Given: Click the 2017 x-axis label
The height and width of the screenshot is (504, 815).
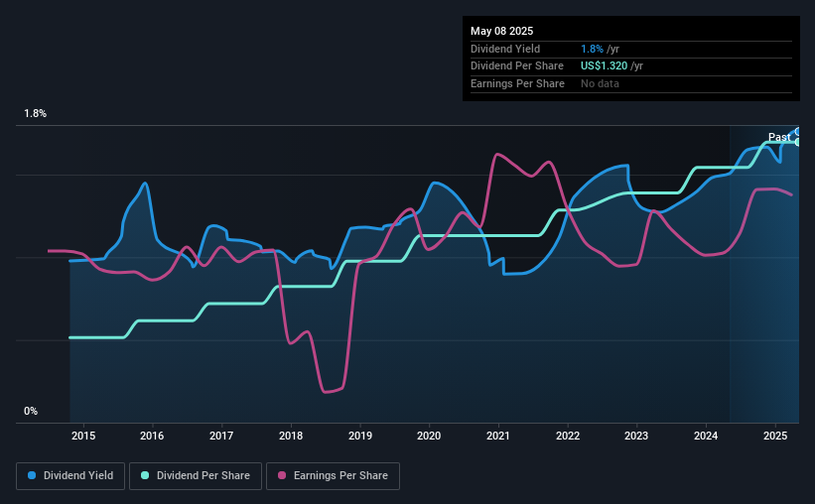Looking at the screenshot, I should coord(221,436).
